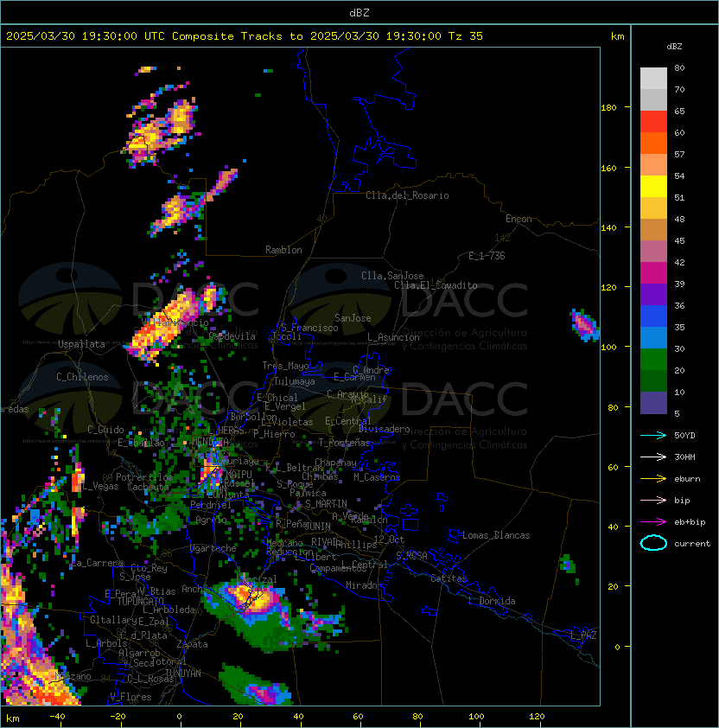Screen dimensions: 719x728
Task: Click the 'V_Flores' map label
Action: [130, 697]
